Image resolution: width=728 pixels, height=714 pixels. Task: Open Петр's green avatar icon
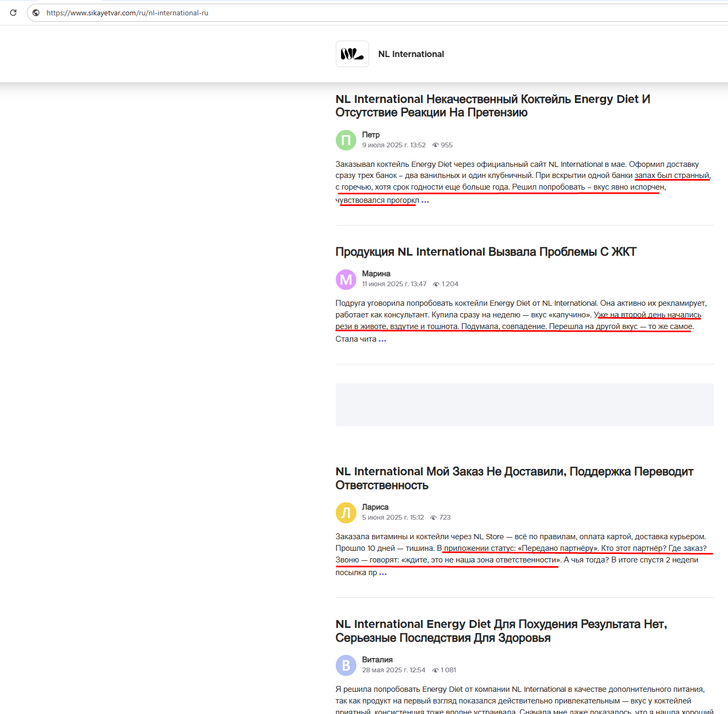point(346,140)
